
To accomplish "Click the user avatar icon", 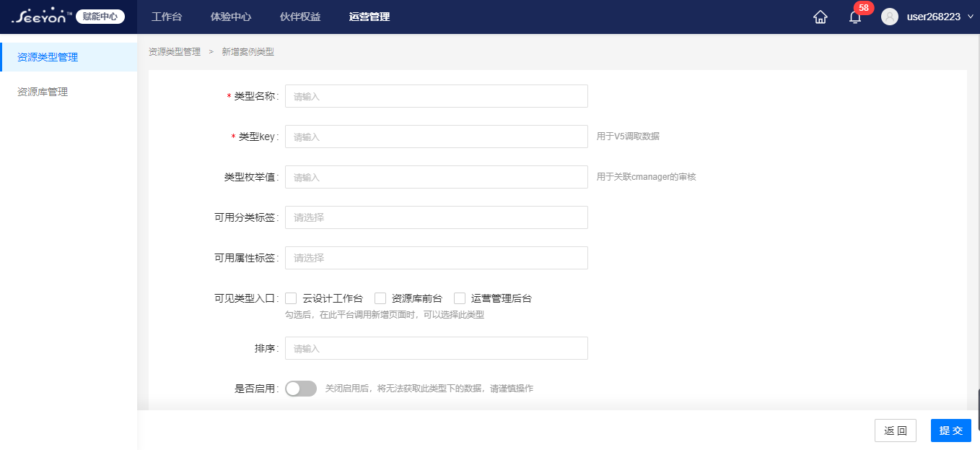I will [889, 17].
